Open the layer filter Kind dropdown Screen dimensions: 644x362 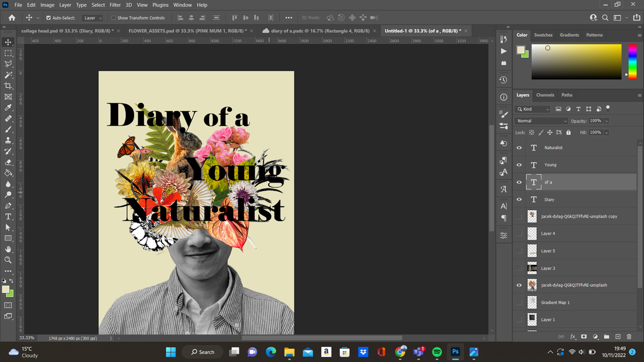[533, 109]
